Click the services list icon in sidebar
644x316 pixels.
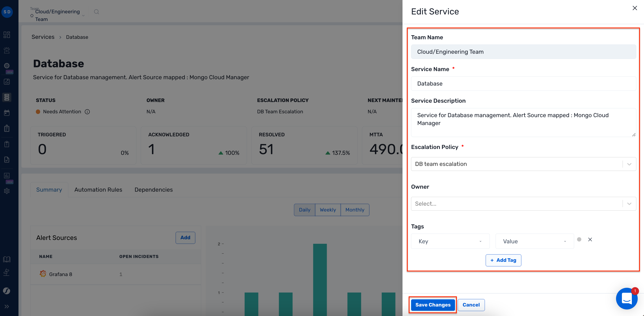[7, 97]
